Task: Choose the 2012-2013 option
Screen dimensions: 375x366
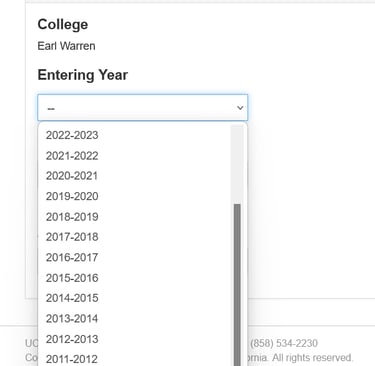Action: click(135, 339)
